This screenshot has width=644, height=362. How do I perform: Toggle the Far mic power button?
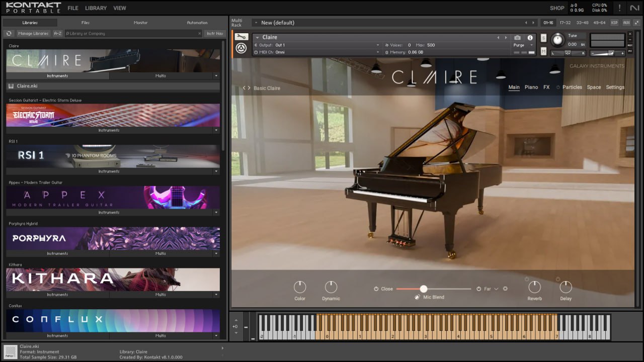[479, 289]
